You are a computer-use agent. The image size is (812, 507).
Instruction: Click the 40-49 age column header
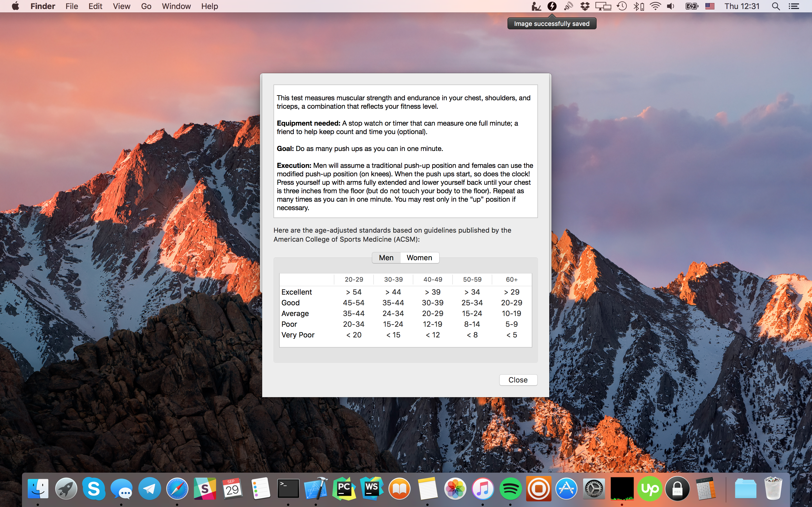click(433, 279)
